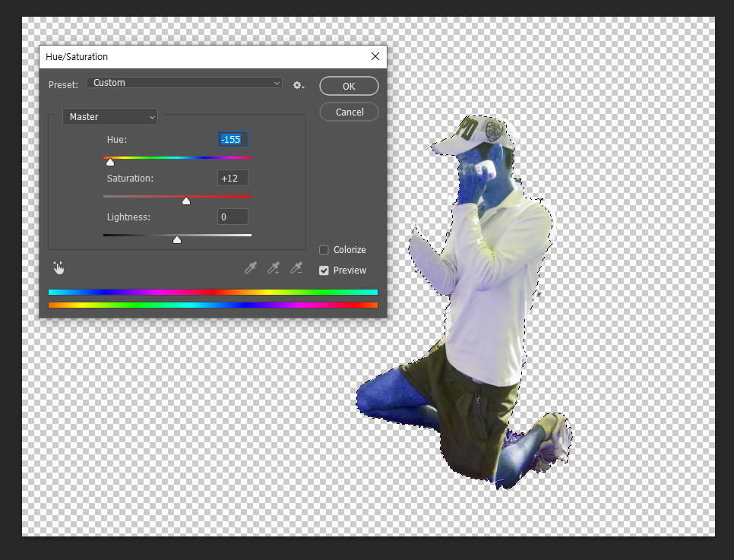
Task: Close the Hue/Saturation dialog
Action: (x=375, y=56)
